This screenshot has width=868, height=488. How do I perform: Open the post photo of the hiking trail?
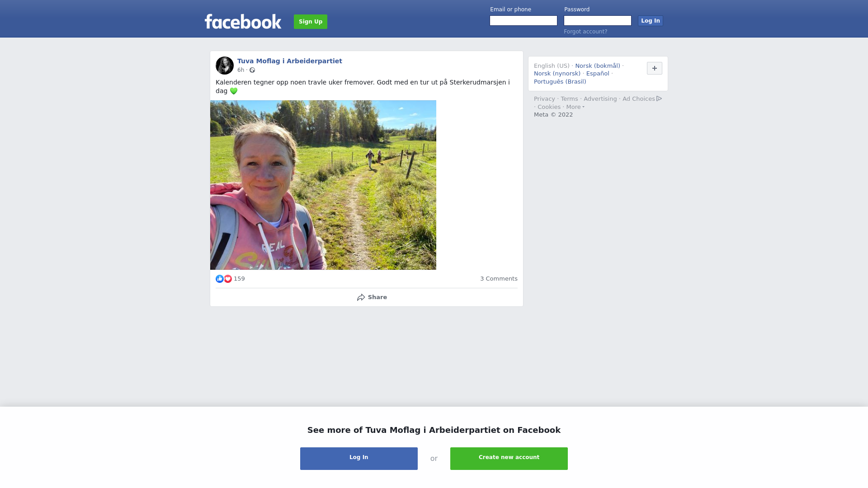coord(323,185)
